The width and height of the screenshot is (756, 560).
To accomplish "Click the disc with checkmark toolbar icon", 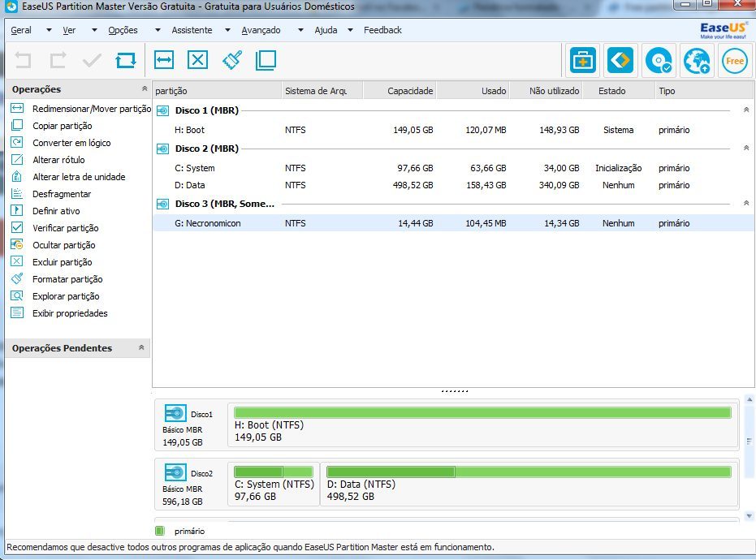I will pos(659,61).
